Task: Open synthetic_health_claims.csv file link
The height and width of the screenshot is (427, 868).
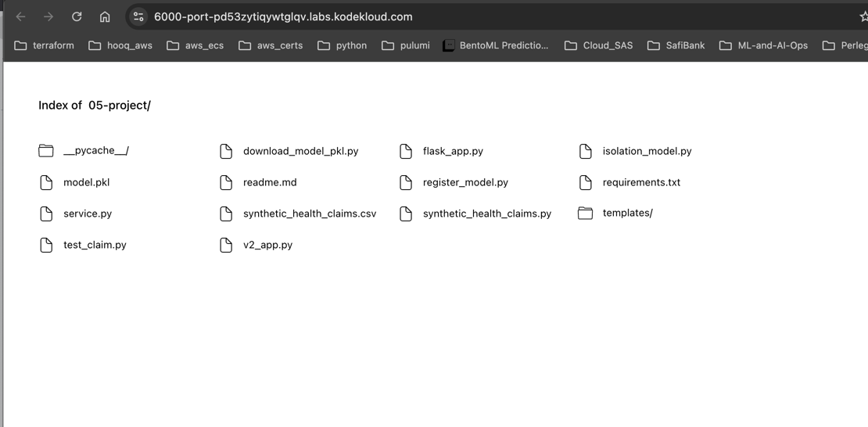Action: click(x=310, y=213)
